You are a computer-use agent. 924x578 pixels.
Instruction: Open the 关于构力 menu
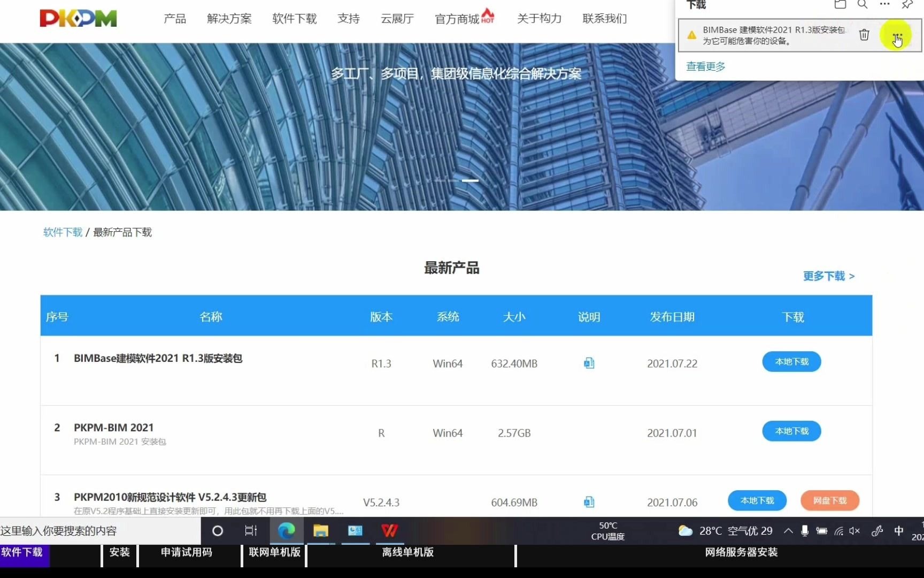(x=540, y=19)
